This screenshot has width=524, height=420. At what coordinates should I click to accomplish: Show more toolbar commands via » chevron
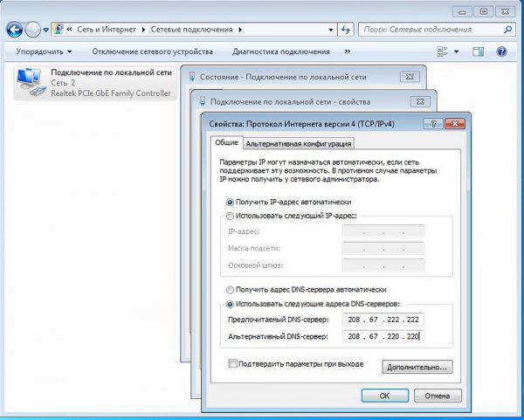point(348,52)
